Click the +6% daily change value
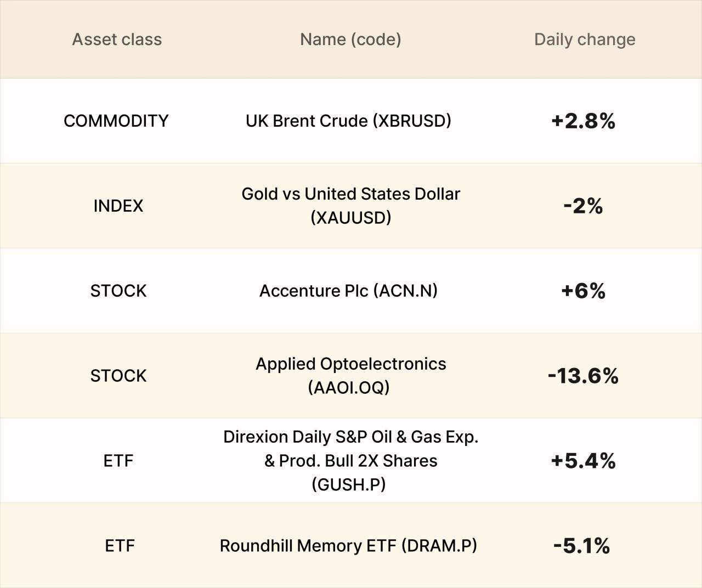Viewport: 702px width, 588px height. [x=584, y=291]
